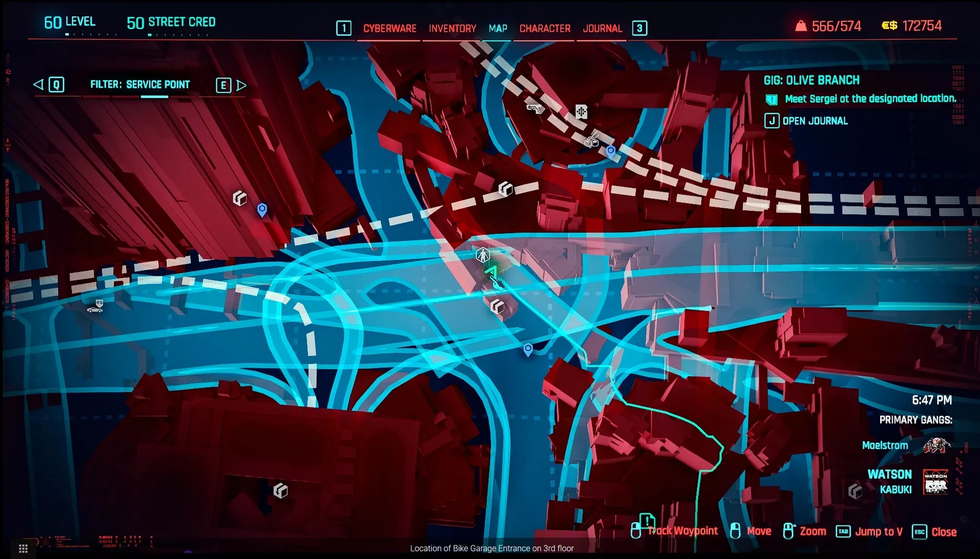Click the Filter: Service Point label
Image resolution: width=980 pixels, height=559 pixels.
tap(140, 84)
